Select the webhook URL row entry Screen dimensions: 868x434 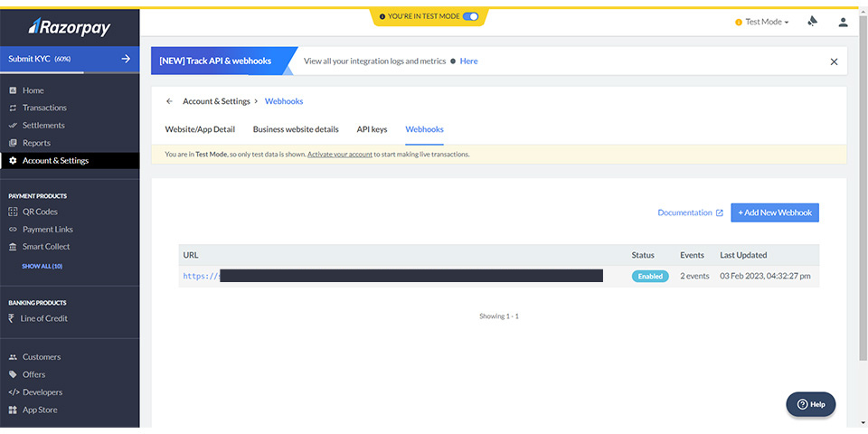(392, 276)
